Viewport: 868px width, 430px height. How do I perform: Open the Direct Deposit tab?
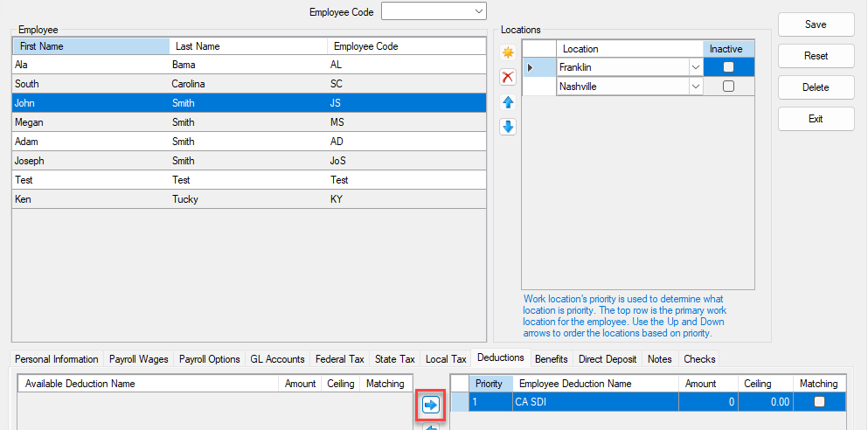608,359
